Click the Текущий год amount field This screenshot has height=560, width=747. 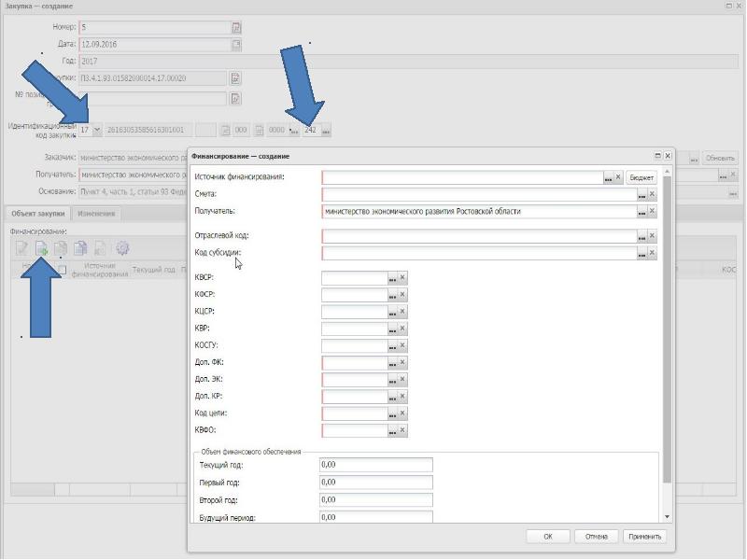pos(376,465)
